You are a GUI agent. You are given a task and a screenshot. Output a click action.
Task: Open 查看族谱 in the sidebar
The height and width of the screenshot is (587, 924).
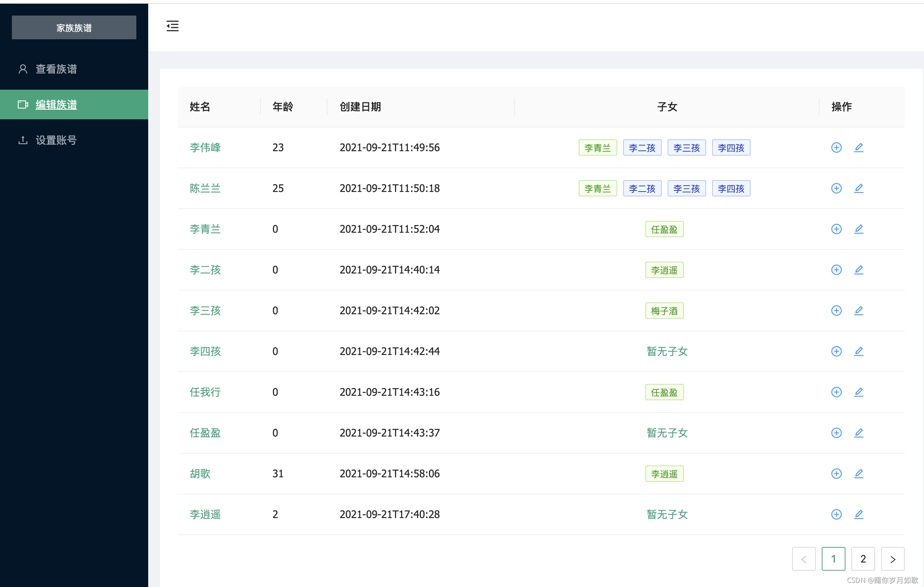74,69
